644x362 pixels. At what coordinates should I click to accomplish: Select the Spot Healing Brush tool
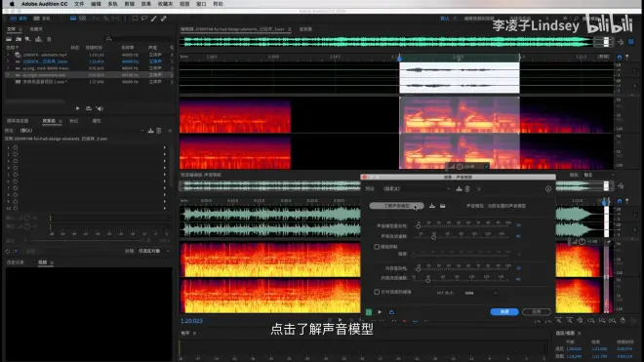164,19
